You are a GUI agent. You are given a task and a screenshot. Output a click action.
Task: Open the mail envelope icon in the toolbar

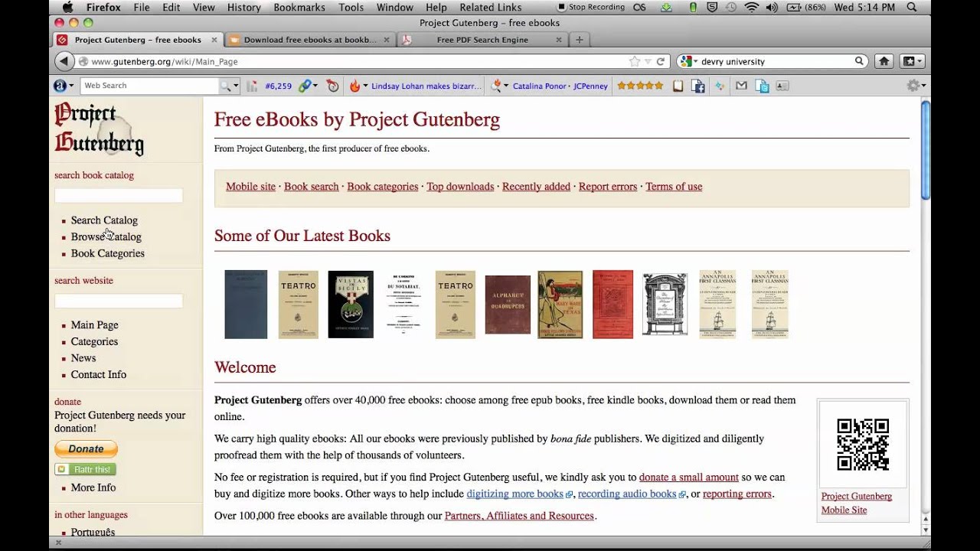click(741, 86)
